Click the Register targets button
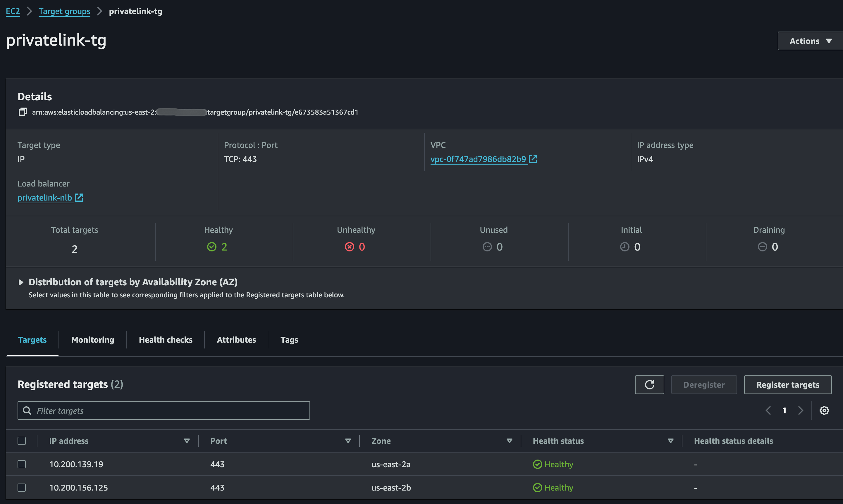 (788, 384)
